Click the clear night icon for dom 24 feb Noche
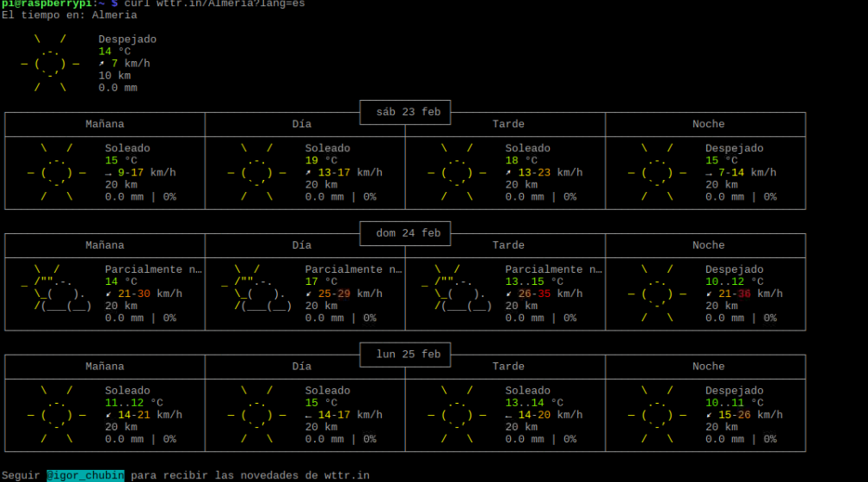 tap(657, 294)
